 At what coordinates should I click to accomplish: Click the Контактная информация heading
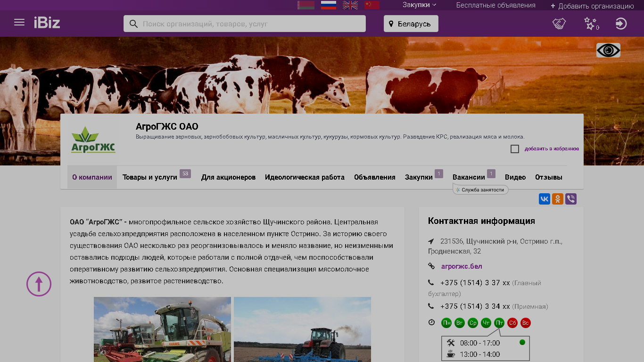481,221
